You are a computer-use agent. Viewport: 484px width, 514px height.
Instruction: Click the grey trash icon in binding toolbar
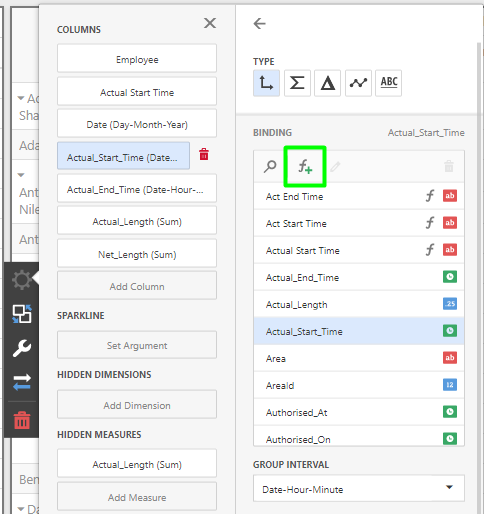[449, 166]
